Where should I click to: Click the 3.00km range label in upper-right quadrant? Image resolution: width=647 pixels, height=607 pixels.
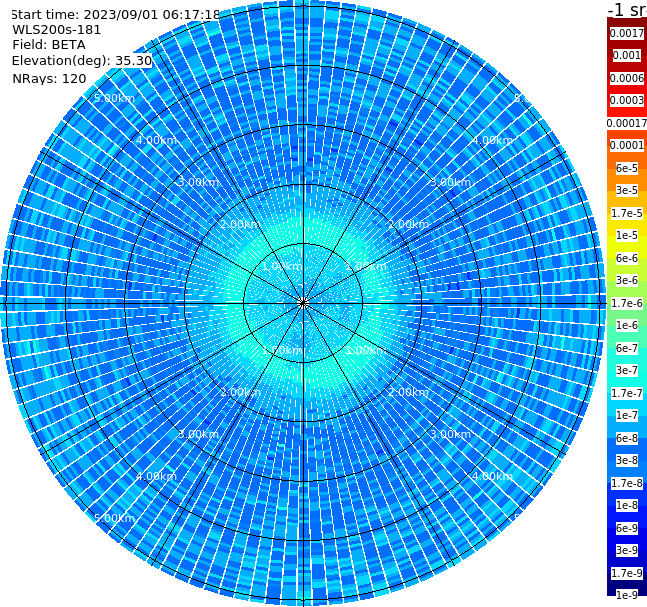point(450,182)
